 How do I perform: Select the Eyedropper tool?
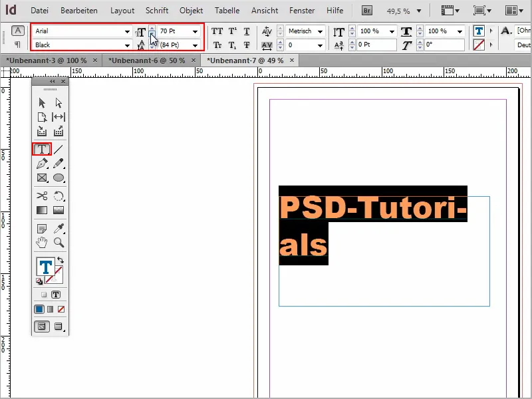[x=59, y=229]
